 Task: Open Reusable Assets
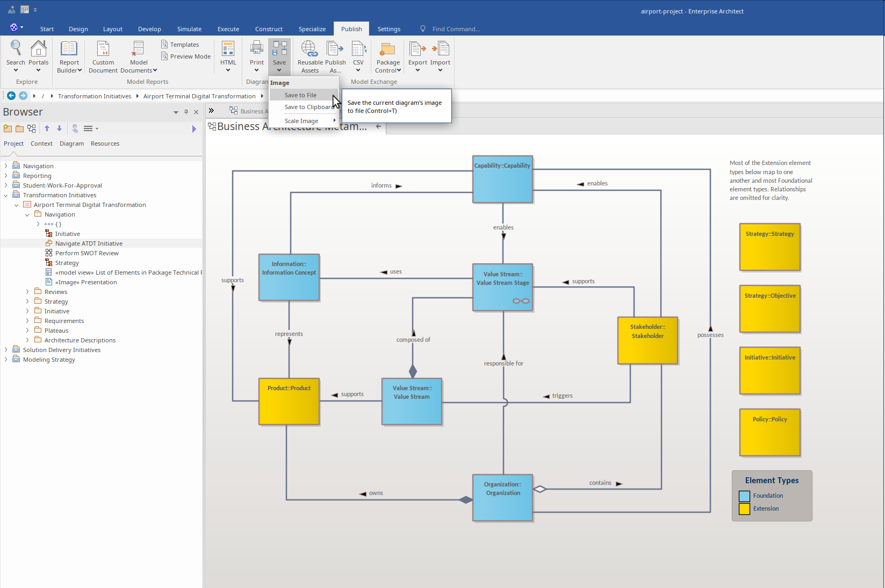tap(310, 56)
